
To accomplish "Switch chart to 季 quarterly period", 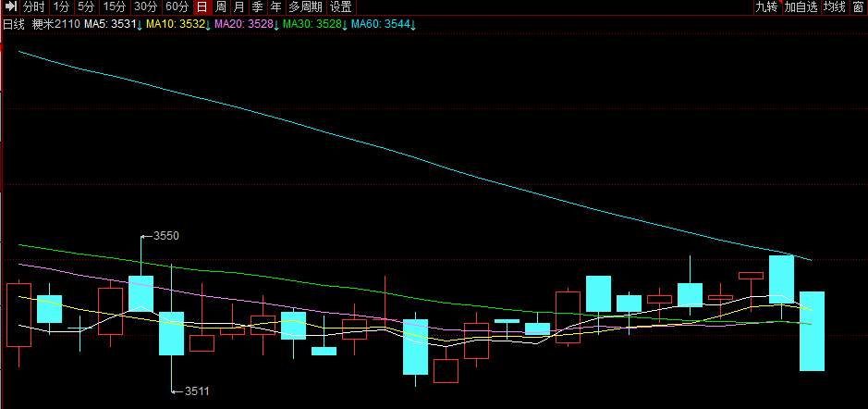I will (x=257, y=7).
